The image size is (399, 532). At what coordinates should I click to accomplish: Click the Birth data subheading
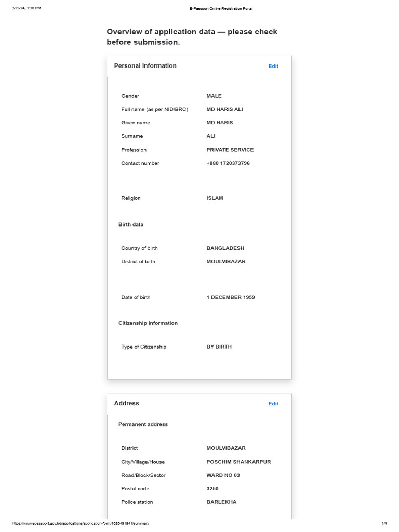click(131, 224)
